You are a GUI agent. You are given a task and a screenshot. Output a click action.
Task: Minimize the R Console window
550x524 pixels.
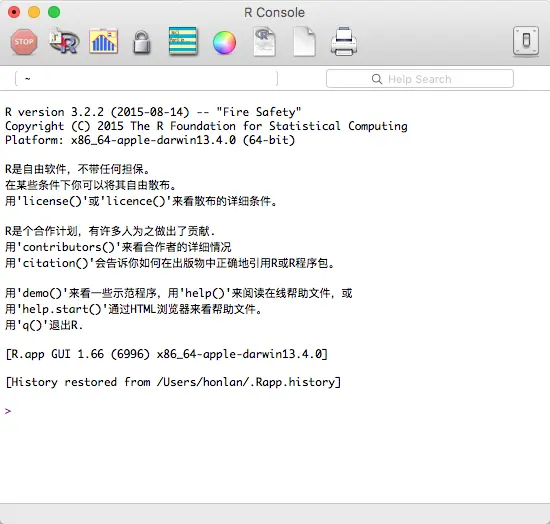click(34, 12)
